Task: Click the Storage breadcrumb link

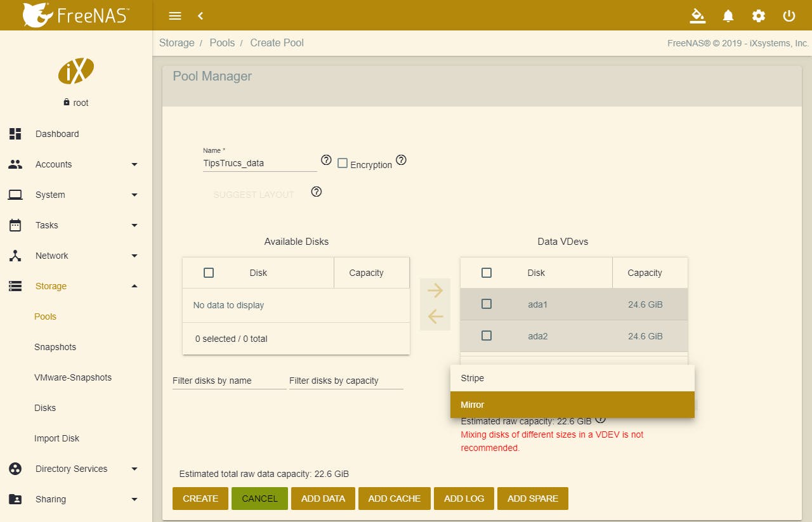Action: (x=177, y=43)
